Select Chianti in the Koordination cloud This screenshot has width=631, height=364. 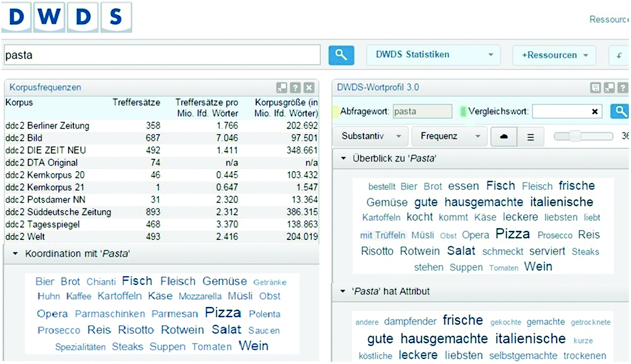(101, 282)
